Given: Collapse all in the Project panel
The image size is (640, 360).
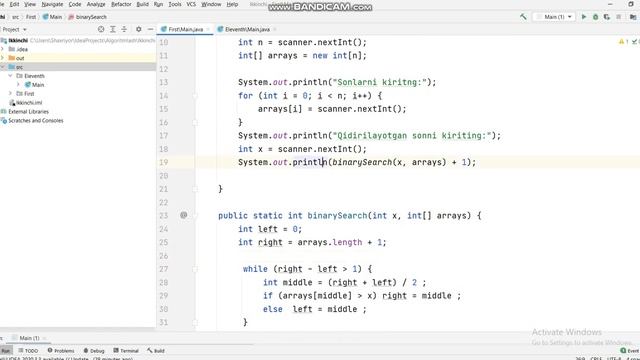Looking at the screenshot, I should coord(124,29).
